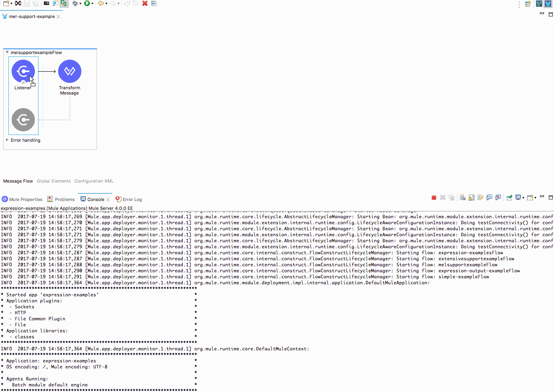Viewport: 554px width, 392px height.
Task: Toggle Scroll Lock in console toolbar
Action: [x=471, y=198]
